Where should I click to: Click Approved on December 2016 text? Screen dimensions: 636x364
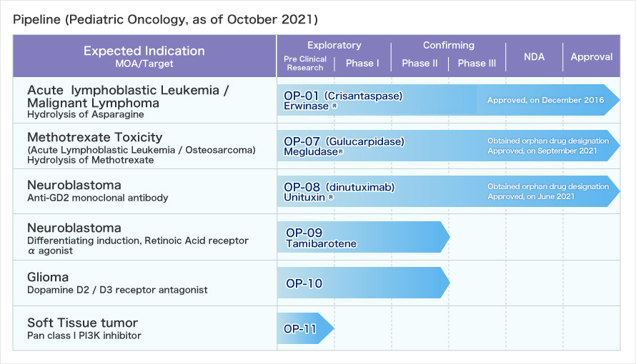click(x=545, y=100)
